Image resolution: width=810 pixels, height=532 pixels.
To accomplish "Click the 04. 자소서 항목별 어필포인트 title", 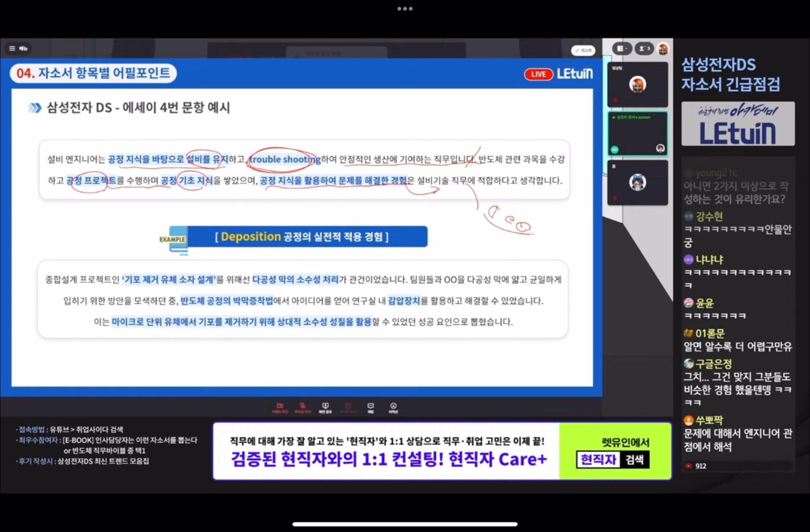I will 93,73.
